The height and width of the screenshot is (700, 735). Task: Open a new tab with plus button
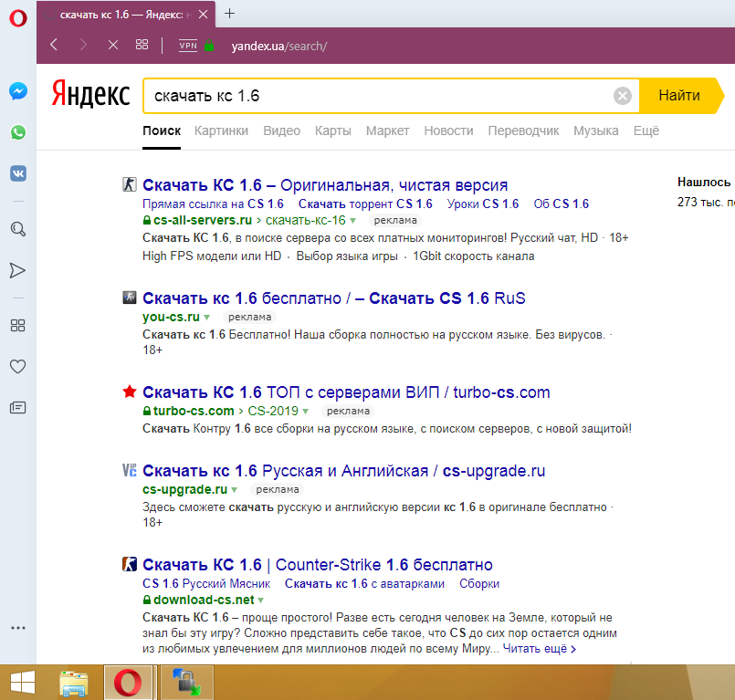coord(229,14)
